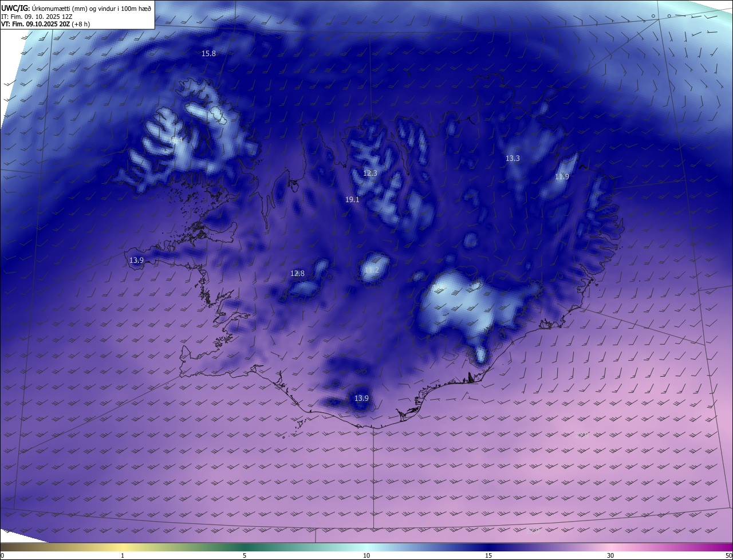This screenshot has height=560, width=733.
Task: Click the 11.9 value label
Action: [562, 177]
